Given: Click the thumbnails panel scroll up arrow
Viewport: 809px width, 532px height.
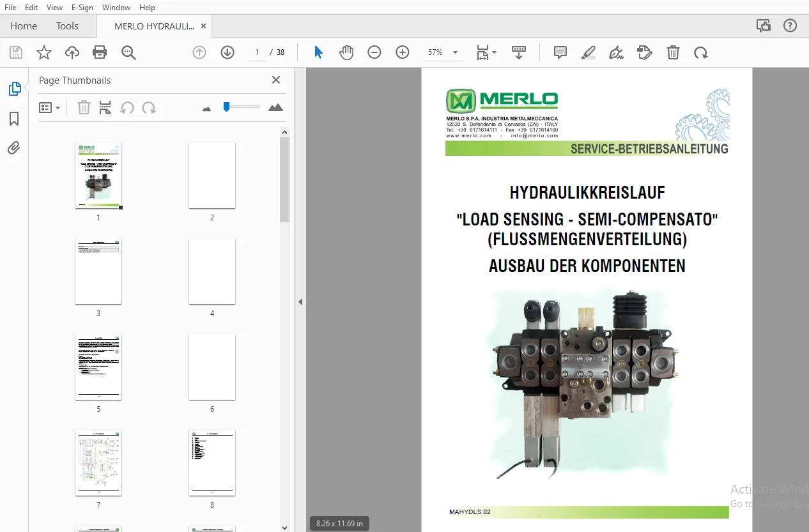Looking at the screenshot, I should tap(285, 132).
